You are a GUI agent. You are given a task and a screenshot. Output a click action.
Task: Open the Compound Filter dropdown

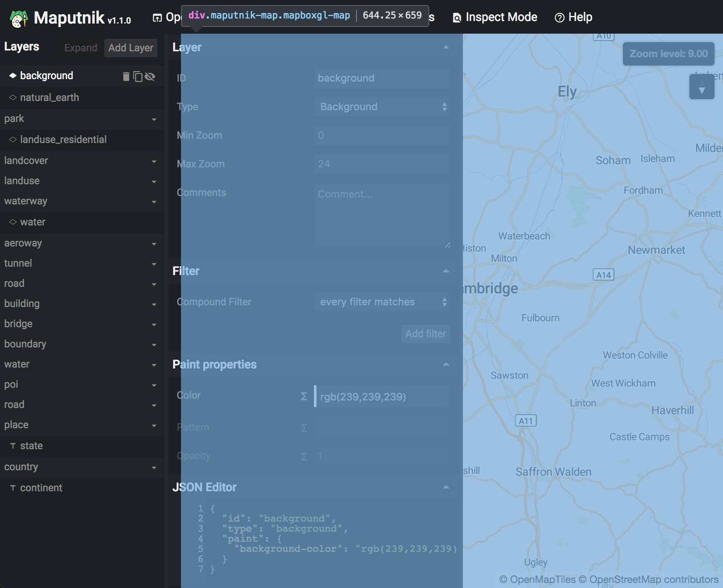tap(381, 302)
